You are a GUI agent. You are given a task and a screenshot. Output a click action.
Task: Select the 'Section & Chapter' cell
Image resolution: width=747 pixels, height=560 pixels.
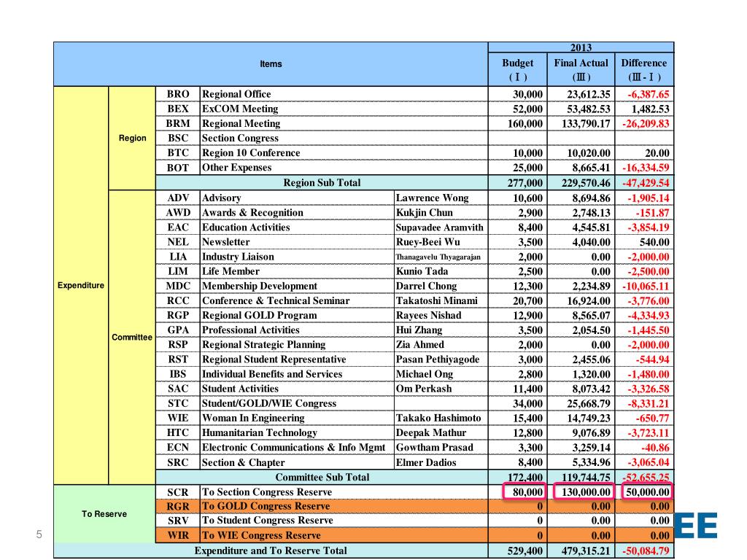point(298,462)
